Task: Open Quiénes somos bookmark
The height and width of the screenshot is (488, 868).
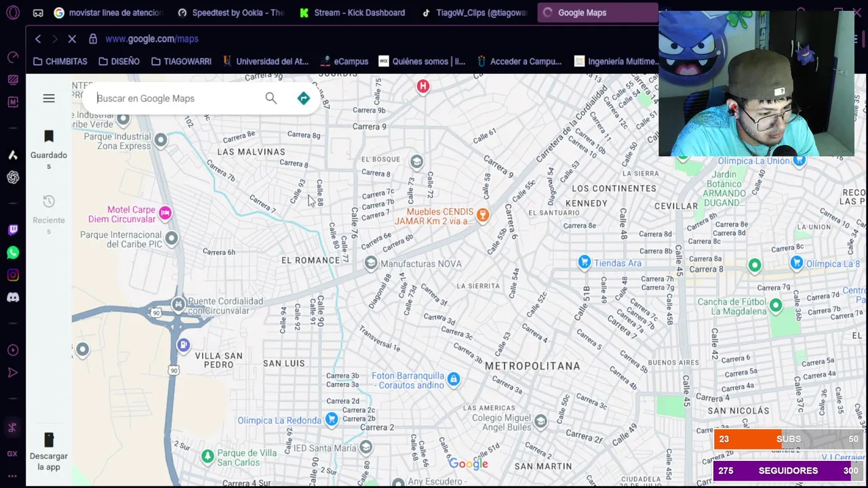Action: (x=422, y=62)
